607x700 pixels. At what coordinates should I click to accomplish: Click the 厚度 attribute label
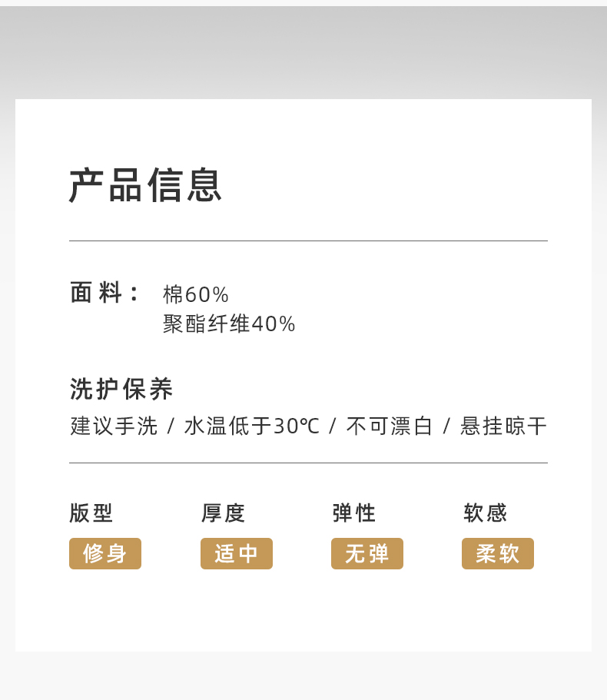tap(223, 513)
